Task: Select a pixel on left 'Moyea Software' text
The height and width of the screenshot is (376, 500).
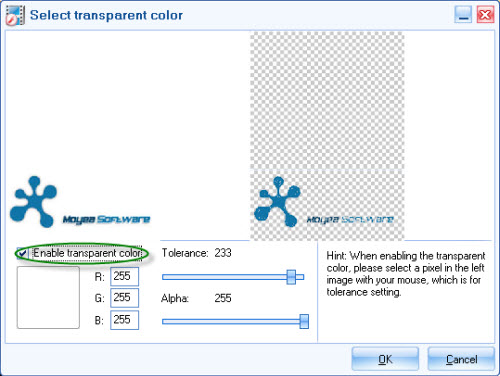Action: tap(106, 219)
